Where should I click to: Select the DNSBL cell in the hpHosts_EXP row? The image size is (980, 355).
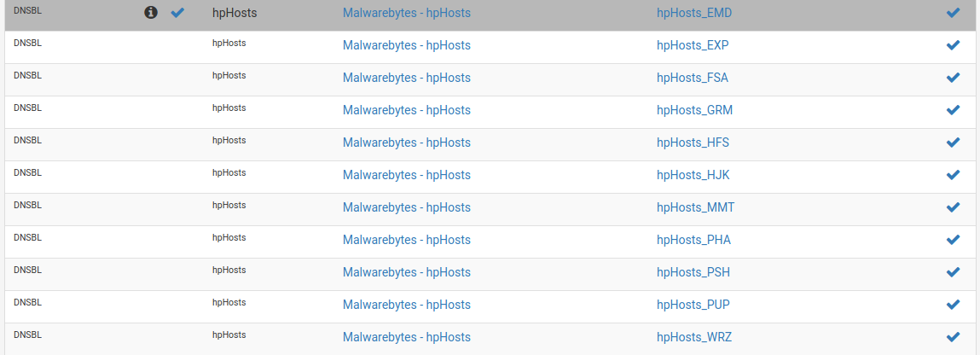point(27,44)
